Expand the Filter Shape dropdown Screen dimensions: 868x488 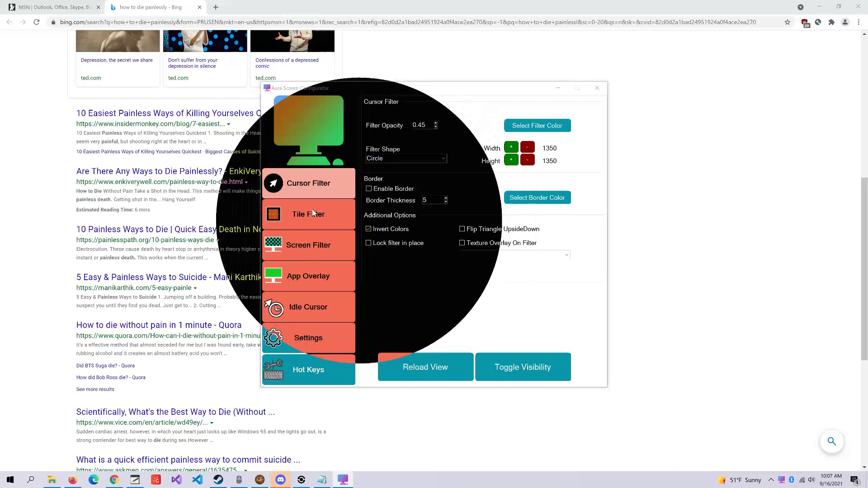tap(443, 159)
